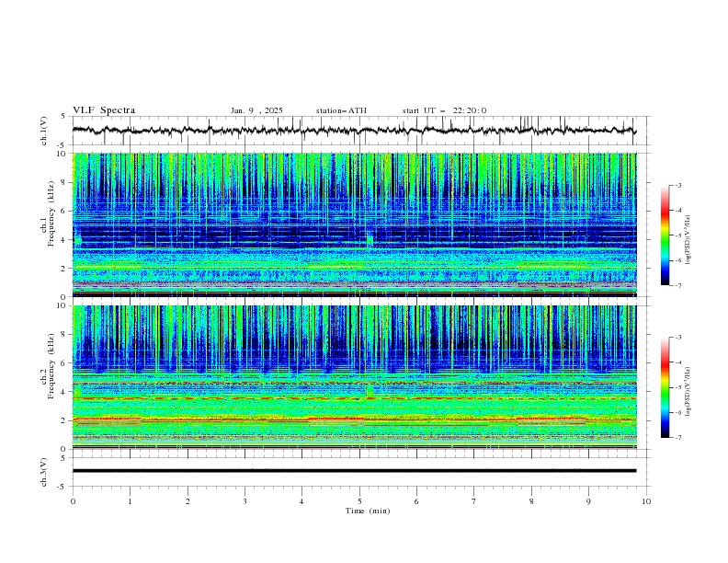Click the ch.1 spectrogram color bar
The width and height of the screenshot is (728, 563).
point(665,236)
